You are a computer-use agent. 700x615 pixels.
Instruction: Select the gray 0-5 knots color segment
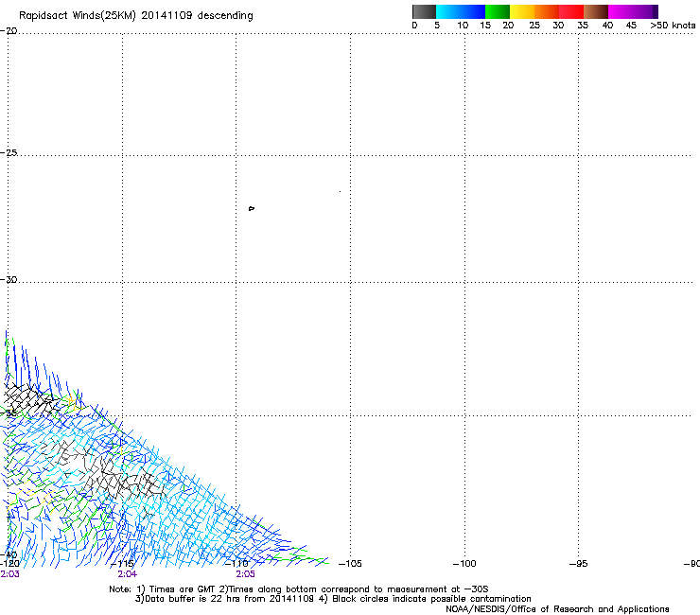pyautogui.click(x=424, y=11)
